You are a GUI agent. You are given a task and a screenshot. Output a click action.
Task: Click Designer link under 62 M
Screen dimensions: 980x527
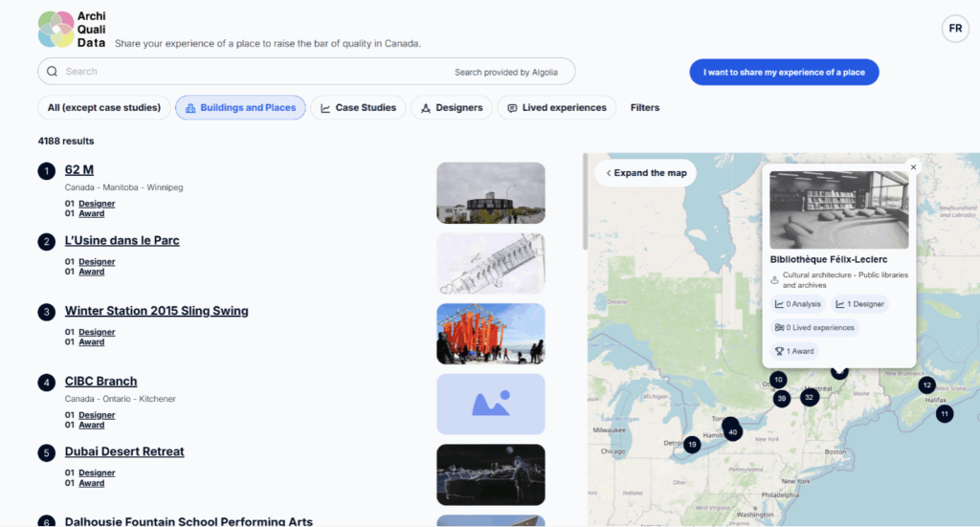pos(97,204)
